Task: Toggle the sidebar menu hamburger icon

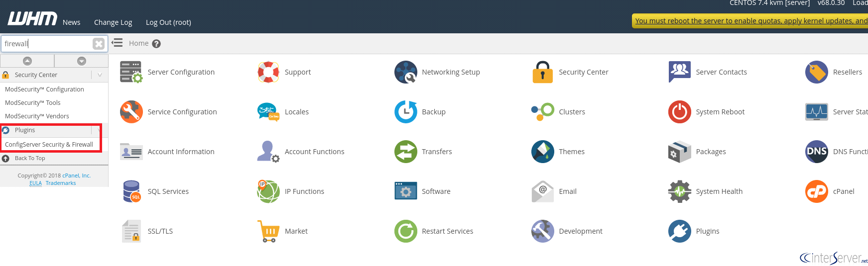Action: (x=117, y=43)
